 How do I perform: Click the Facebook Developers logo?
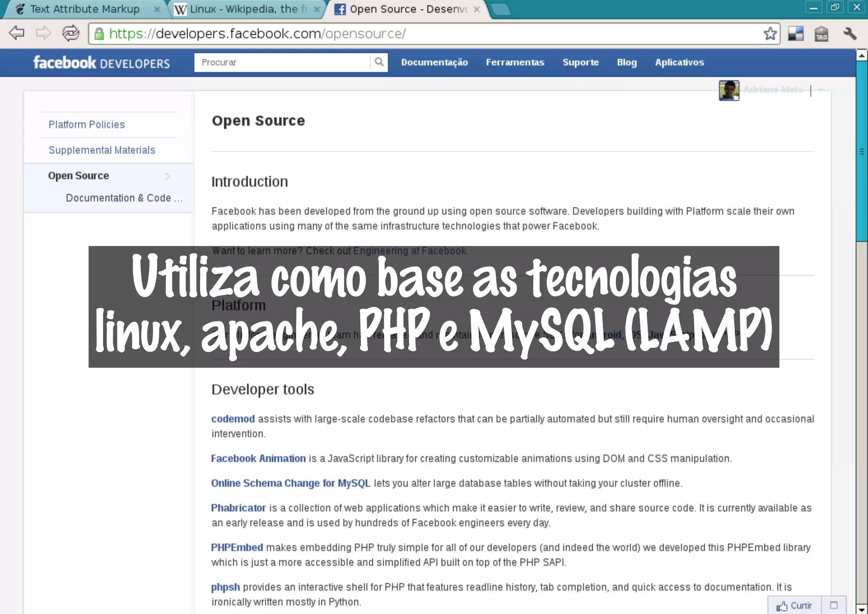click(102, 63)
